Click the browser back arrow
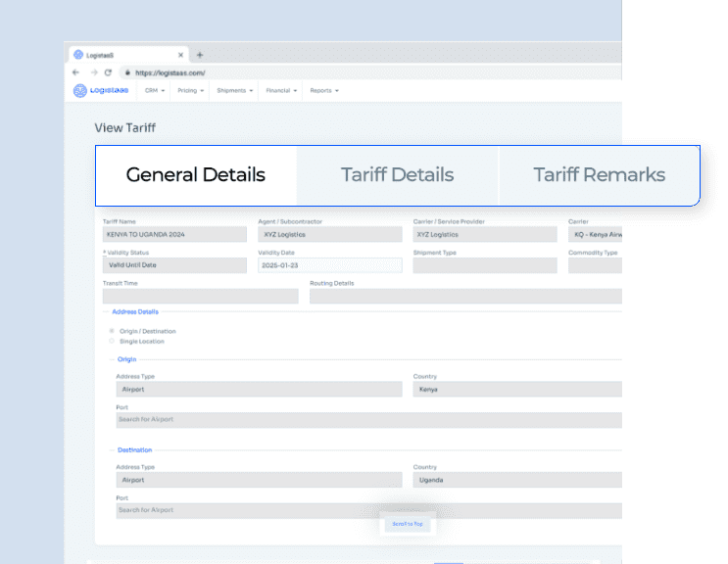Viewport: 728px width, 564px height. tap(75, 72)
